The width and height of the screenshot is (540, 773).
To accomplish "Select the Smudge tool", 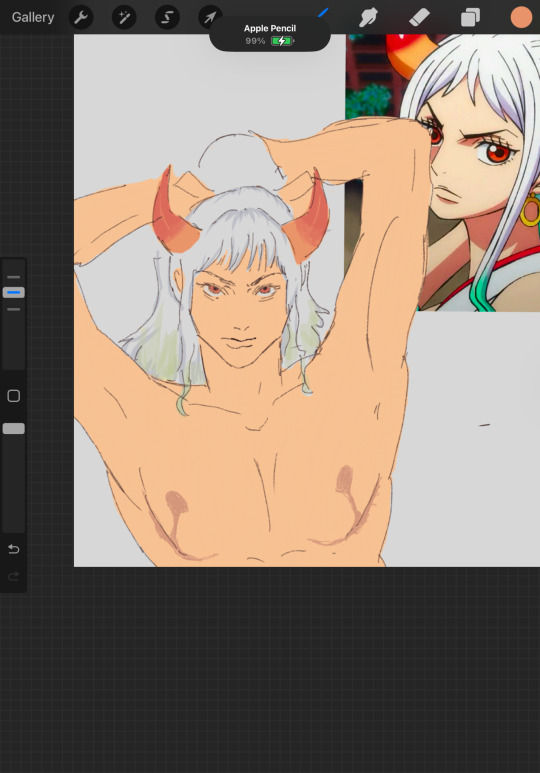I will [x=368, y=18].
